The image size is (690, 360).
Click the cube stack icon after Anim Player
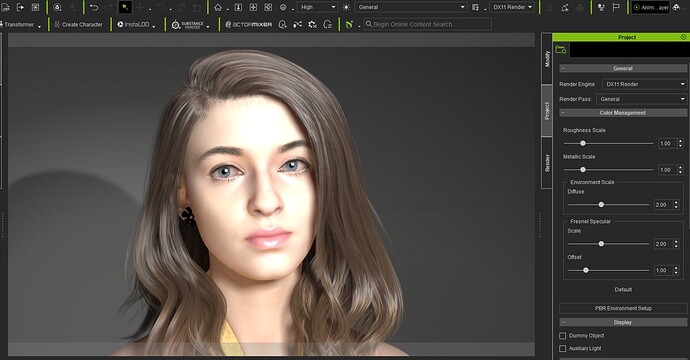(x=677, y=7)
